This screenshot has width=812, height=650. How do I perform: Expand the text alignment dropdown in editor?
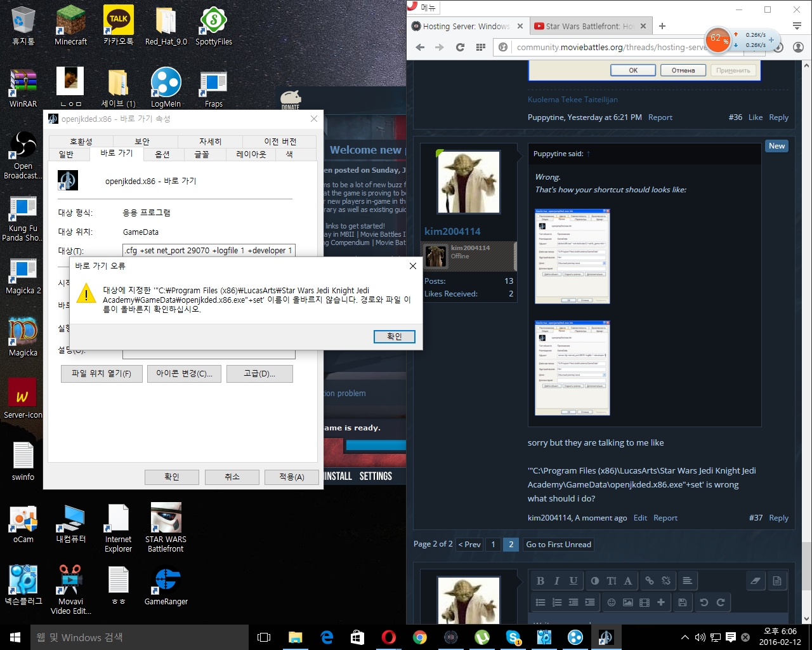(x=687, y=581)
